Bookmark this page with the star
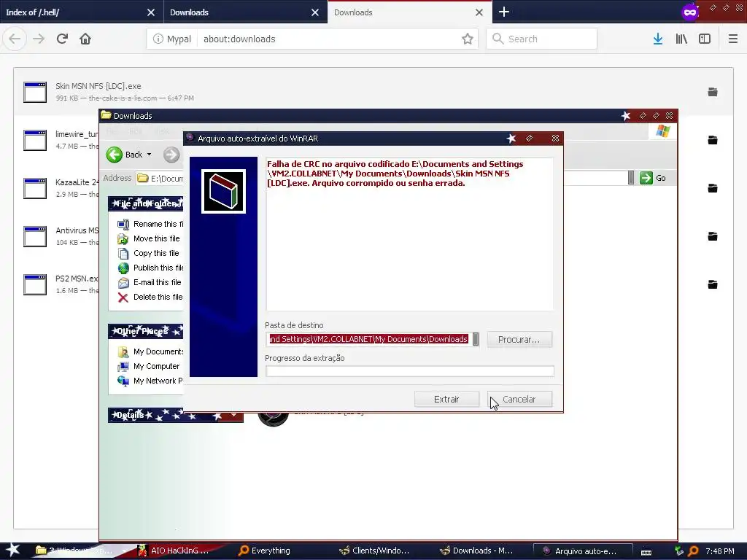 tap(468, 39)
